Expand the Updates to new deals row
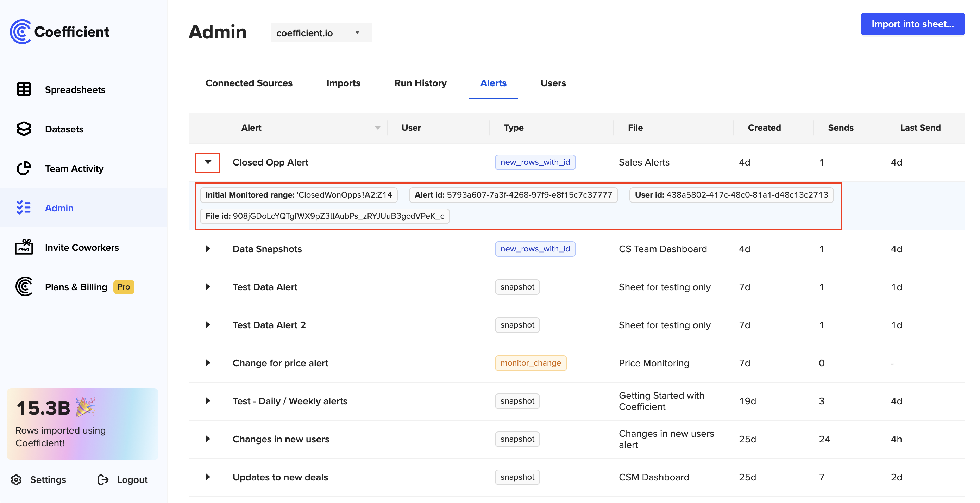Screen dimensions: 980x503 click(208, 478)
